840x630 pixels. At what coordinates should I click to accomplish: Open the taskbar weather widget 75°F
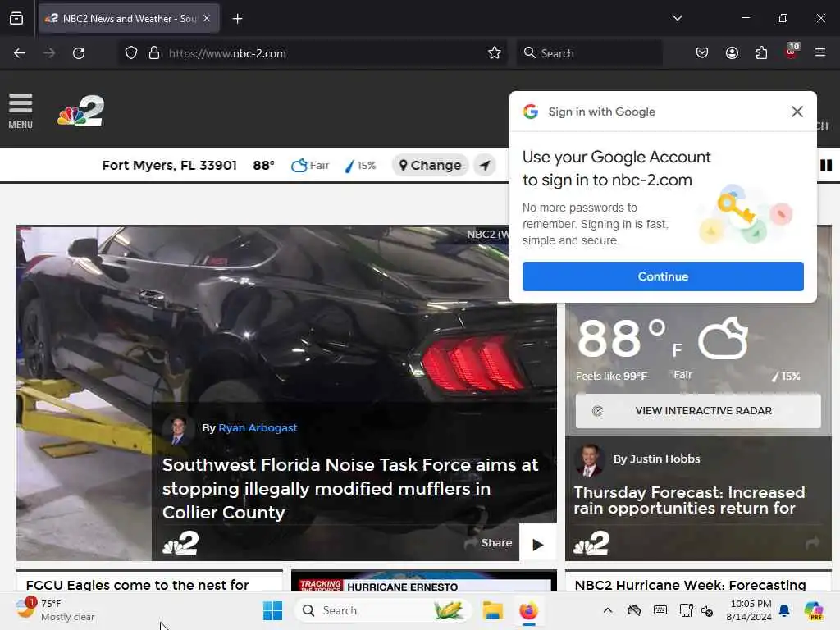pyautogui.click(x=55, y=610)
